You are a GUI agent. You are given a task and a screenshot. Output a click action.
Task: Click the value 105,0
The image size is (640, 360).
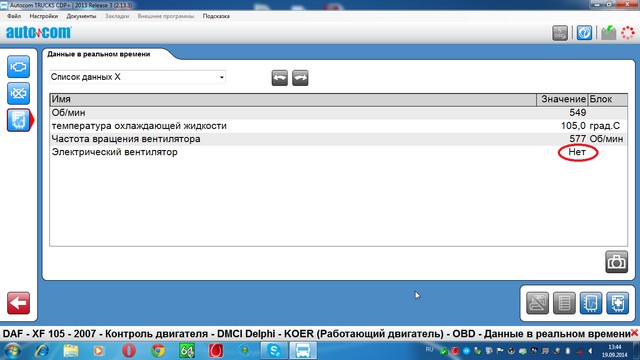(573, 126)
